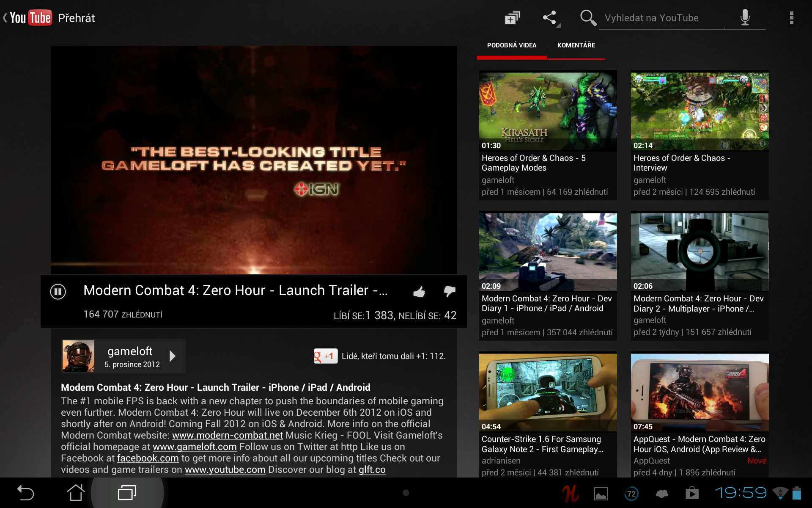Open Heroes of Order & Chaos 5 Gameplay Modes thumbnail
Viewport: 812px width, 508px height.
pyautogui.click(x=548, y=111)
